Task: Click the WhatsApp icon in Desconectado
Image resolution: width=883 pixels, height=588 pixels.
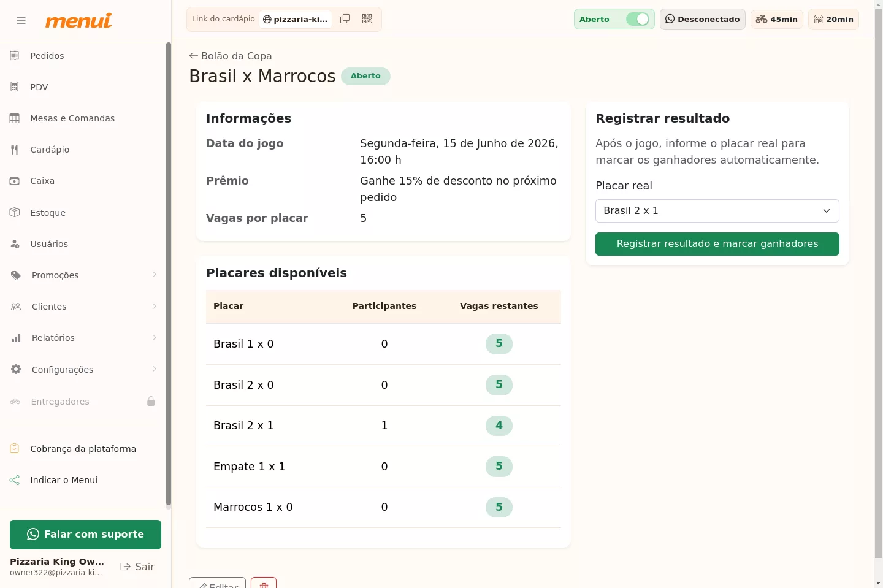Action: pyautogui.click(x=670, y=19)
